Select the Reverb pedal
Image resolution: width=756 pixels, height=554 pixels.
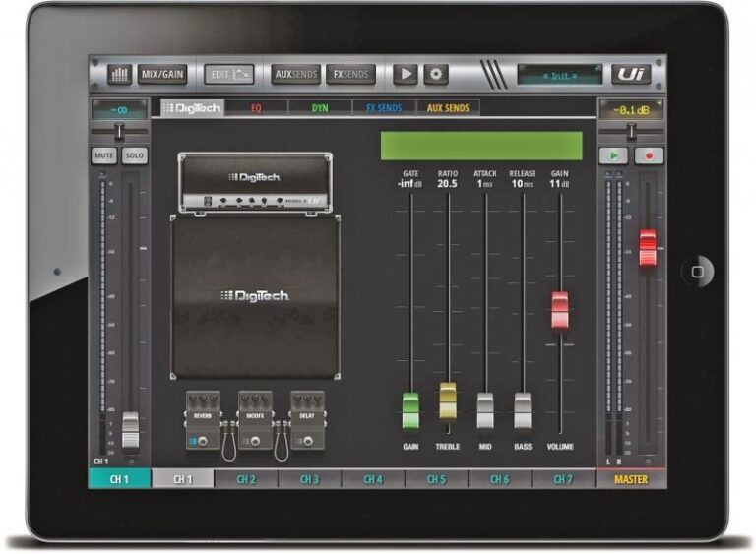point(203,419)
